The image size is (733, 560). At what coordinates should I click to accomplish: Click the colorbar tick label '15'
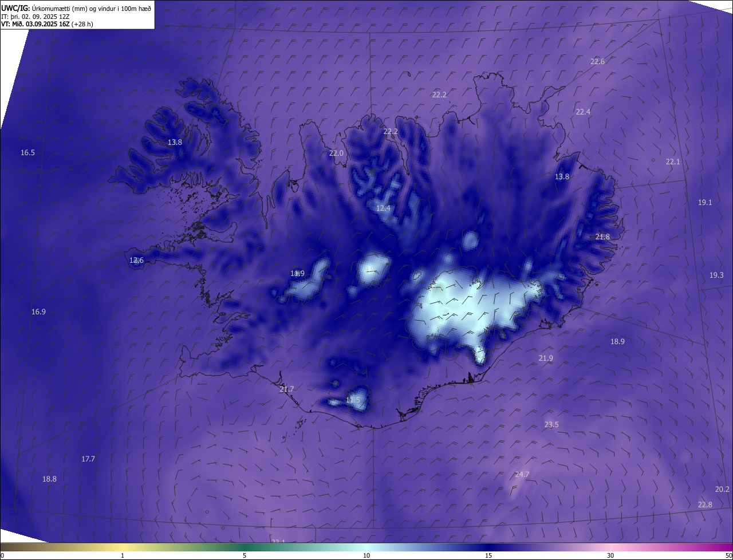tap(488, 555)
